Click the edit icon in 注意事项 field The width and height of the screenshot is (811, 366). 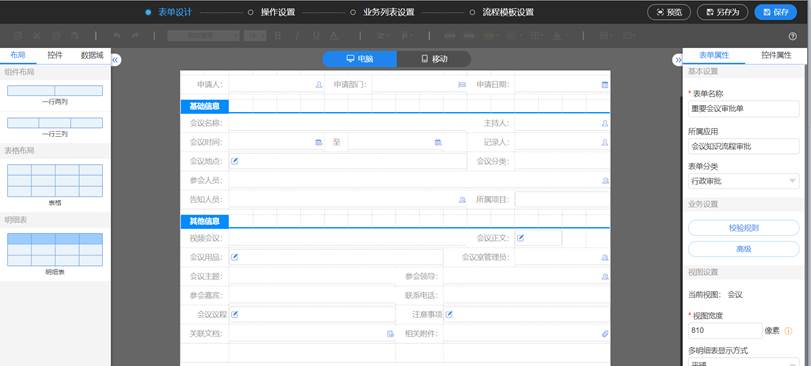(x=449, y=314)
